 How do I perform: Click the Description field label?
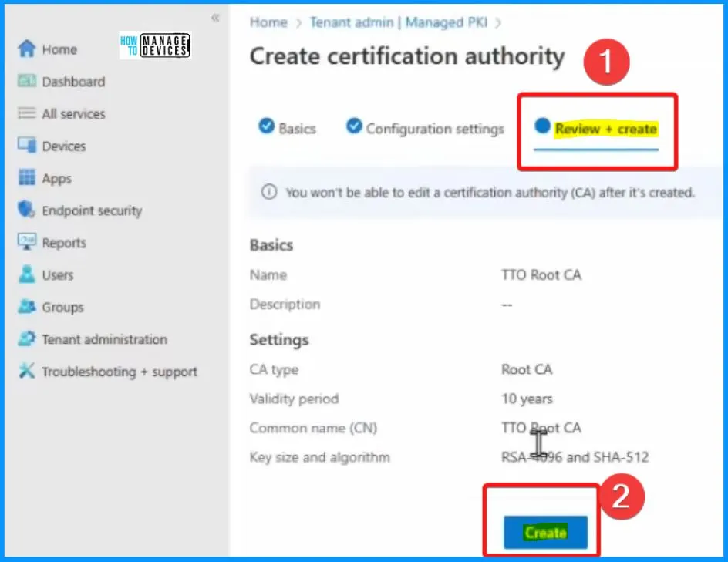pos(285,305)
